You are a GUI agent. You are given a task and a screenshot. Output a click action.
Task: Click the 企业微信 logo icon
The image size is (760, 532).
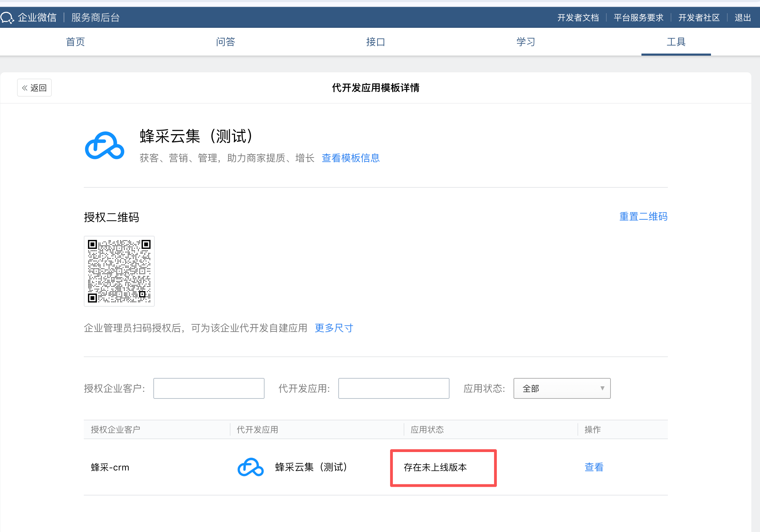pyautogui.click(x=7, y=17)
